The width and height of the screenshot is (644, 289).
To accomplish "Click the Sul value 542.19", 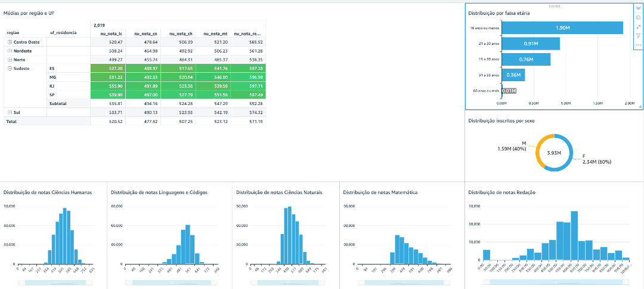I will 221,112.
